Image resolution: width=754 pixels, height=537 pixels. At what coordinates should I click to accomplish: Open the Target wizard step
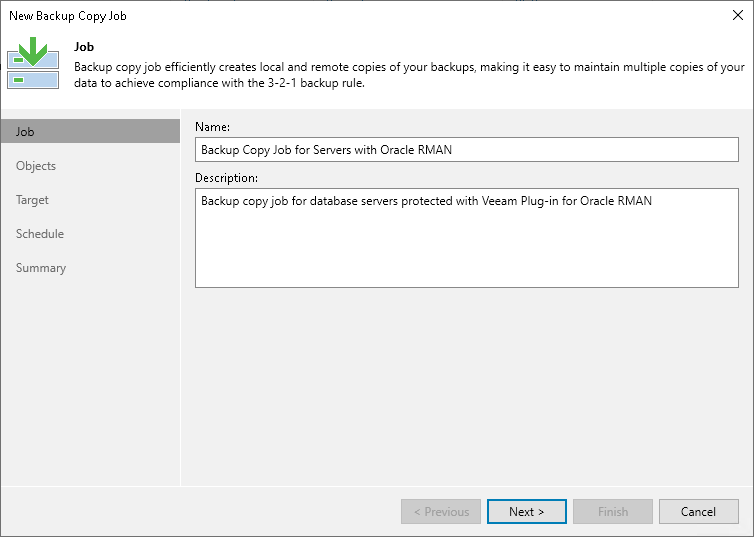tap(32, 200)
